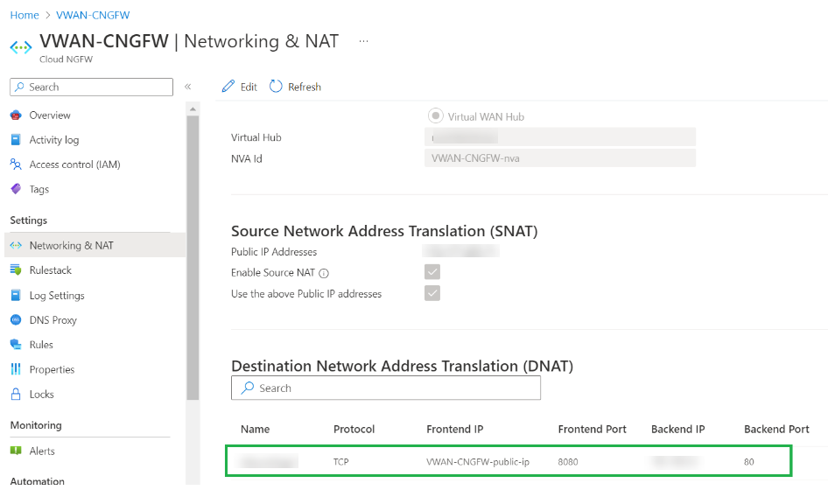Toggle the Enable Source NAT checkbox
Image resolution: width=828 pixels, height=504 pixels.
432,272
